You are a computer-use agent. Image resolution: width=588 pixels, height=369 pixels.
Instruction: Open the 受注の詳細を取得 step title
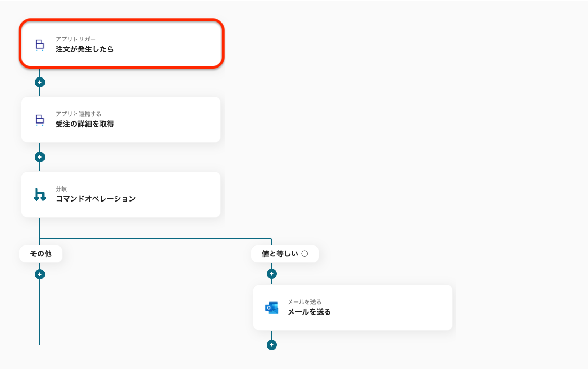click(x=85, y=124)
